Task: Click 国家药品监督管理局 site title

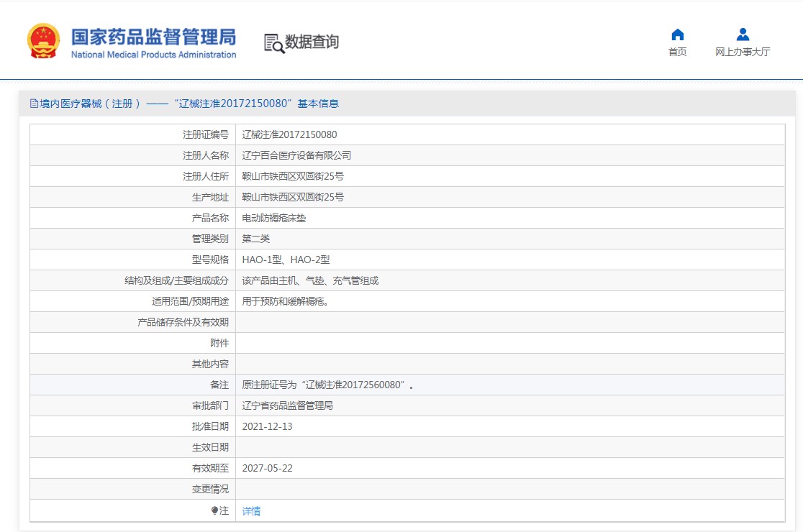Action: pos(154,37)
